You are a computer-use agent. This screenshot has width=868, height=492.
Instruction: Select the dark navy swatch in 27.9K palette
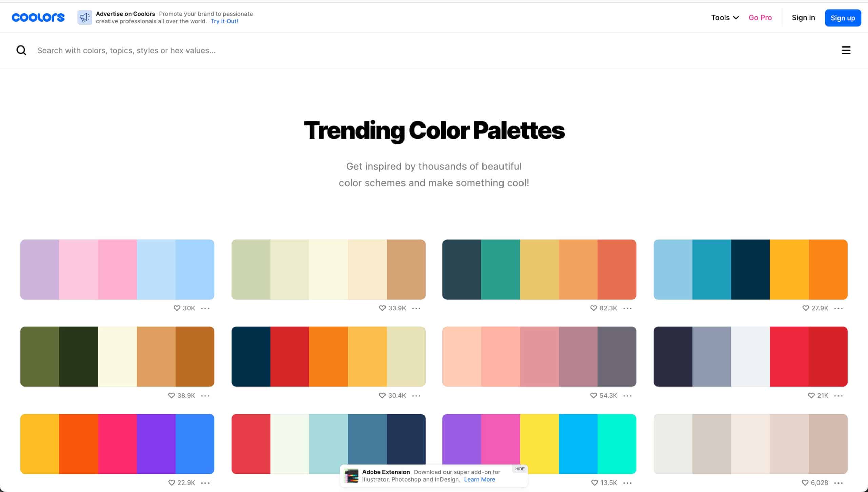point(750,269)
